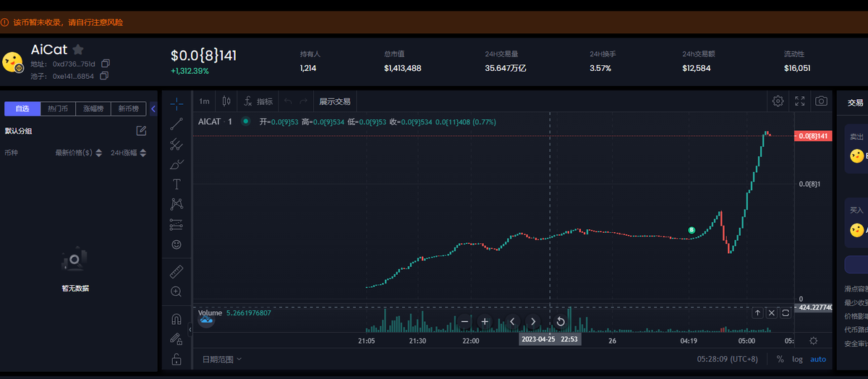Open the emoji icons tool
Viewport: 868px width, 379px height.
[176, 244]
